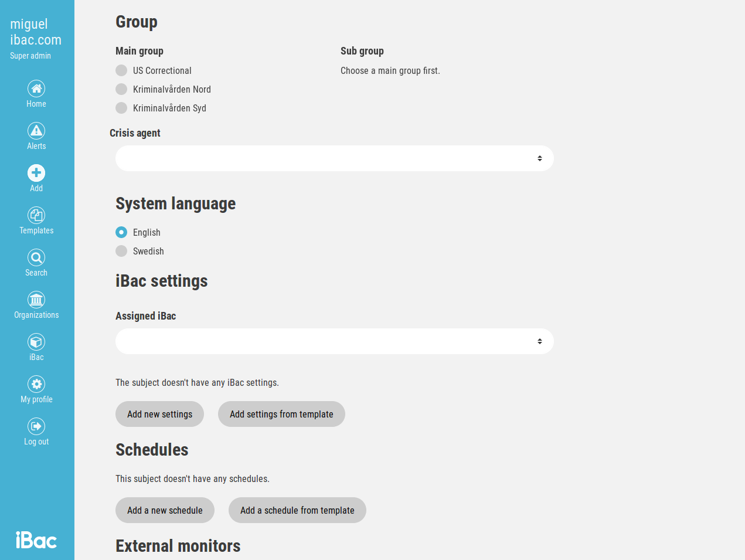Screen dimensions: 745x560
Task: Click the Add plus icon
Action: [36, 173]
